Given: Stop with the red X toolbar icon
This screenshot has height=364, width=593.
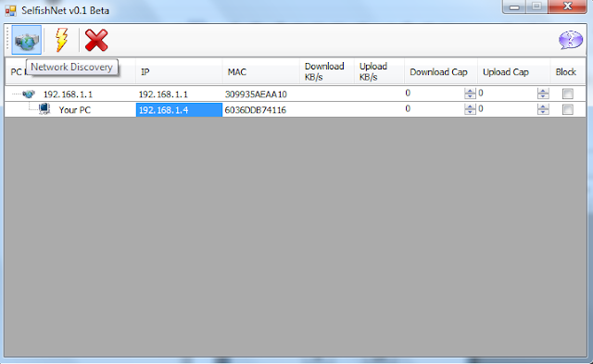Looking at the screenshot, I should (96, 40).
